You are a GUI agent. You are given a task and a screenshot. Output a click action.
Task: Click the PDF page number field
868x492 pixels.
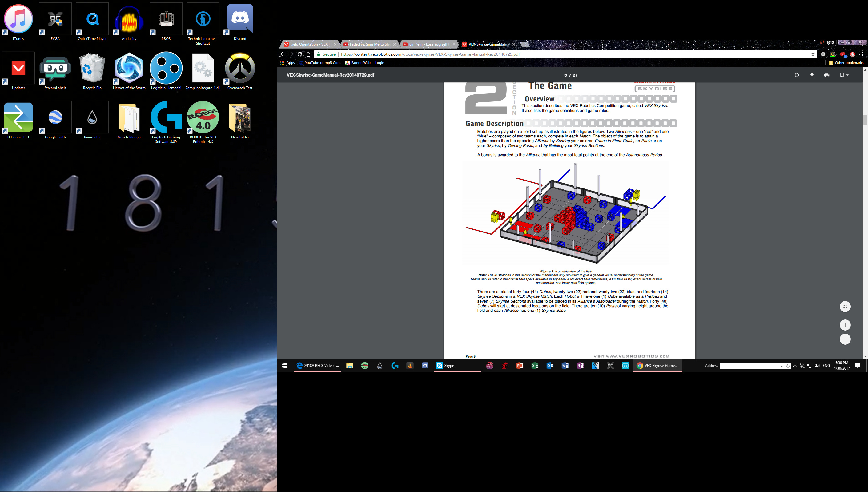(x=565, y=75)
